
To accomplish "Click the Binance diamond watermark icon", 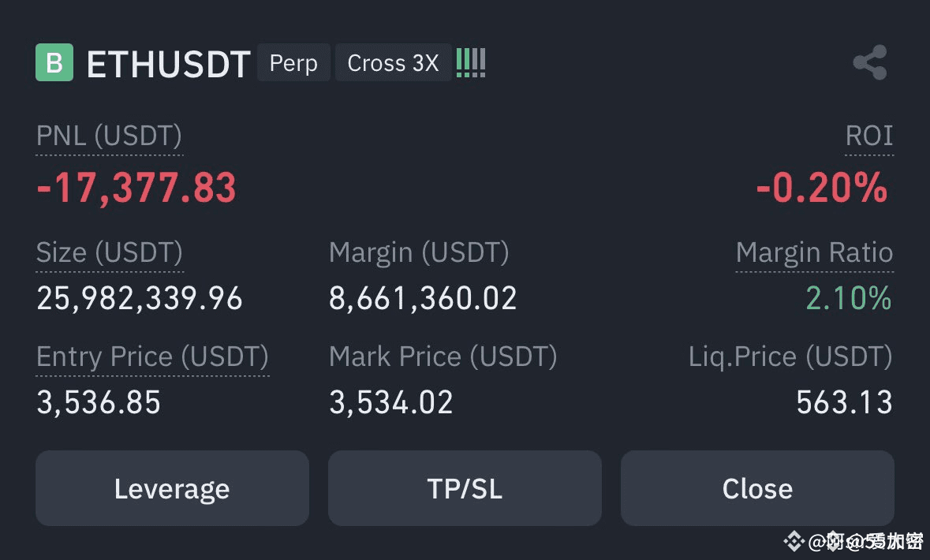I will point(794,541).
